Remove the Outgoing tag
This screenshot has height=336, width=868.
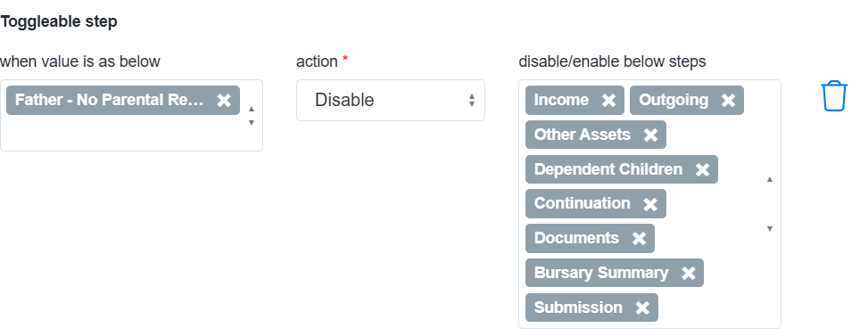(x=728, y=100)
